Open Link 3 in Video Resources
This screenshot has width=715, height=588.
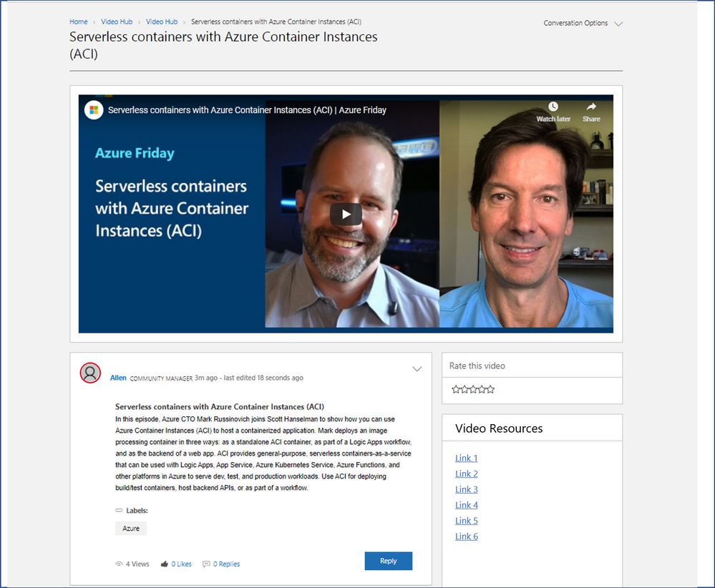coord(467,489)
